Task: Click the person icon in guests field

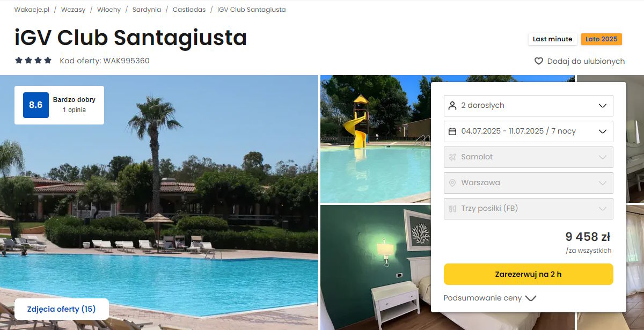Action: click(x=452, y=106)
